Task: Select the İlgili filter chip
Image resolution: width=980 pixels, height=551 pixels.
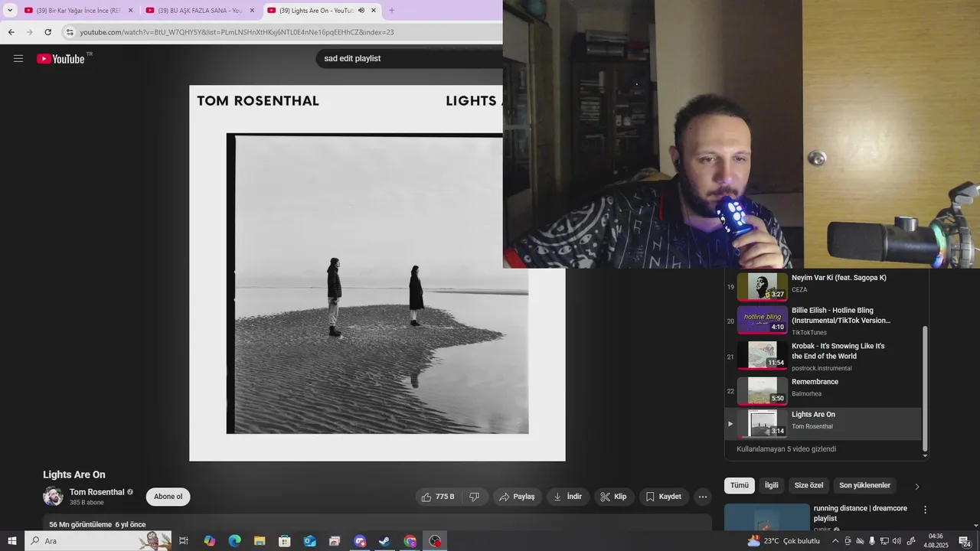Action: (x=772, y=485)
